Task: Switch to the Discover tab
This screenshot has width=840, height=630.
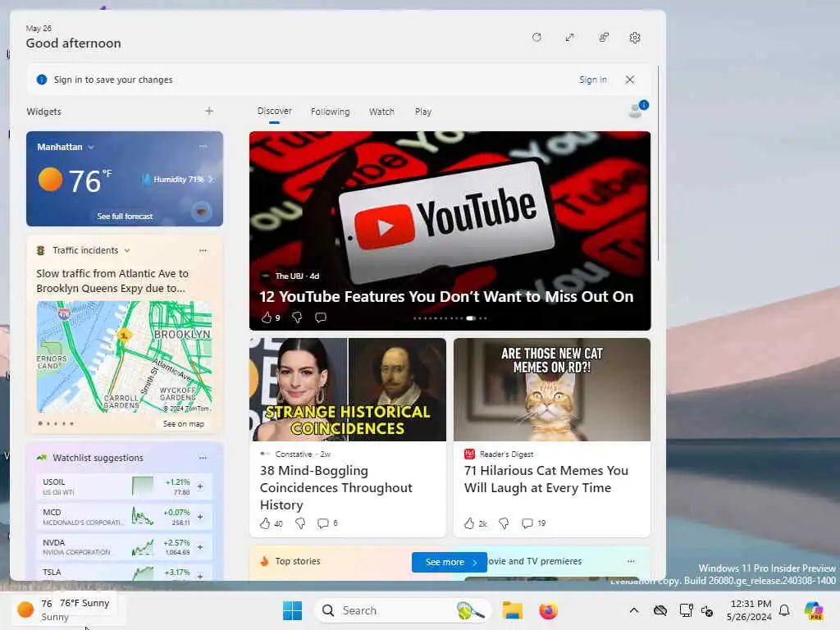Action: [274, 111]
